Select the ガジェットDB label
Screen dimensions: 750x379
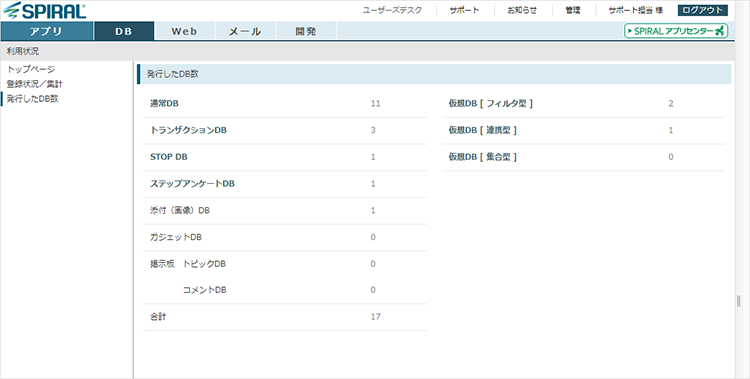pos(176,237)
